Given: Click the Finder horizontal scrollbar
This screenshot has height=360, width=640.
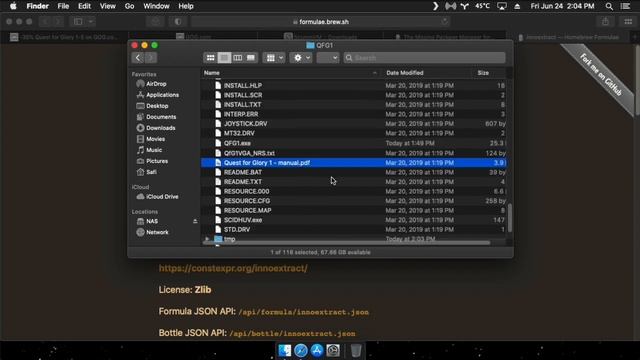Looking at the screenshot, I should (x=347, y=243).
